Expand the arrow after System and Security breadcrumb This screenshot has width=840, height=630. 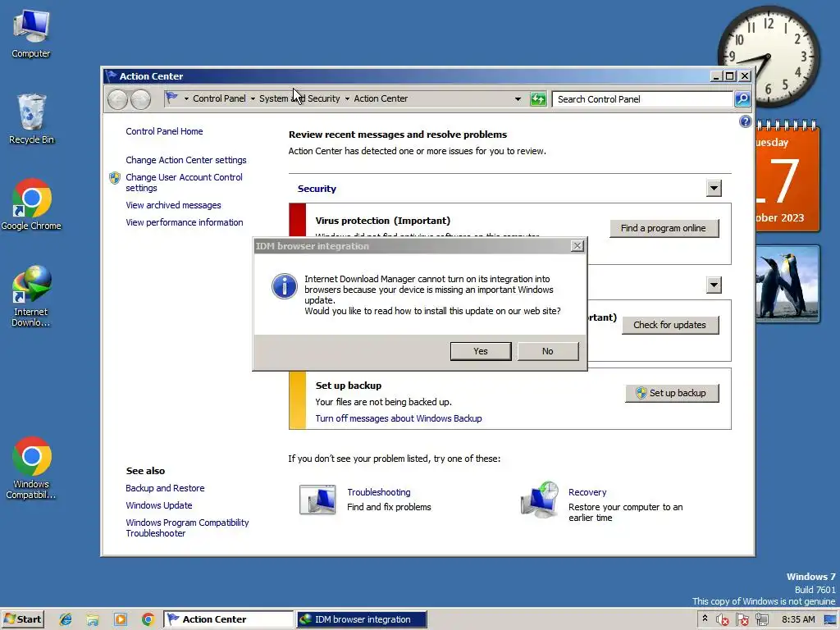click(347, 99)
